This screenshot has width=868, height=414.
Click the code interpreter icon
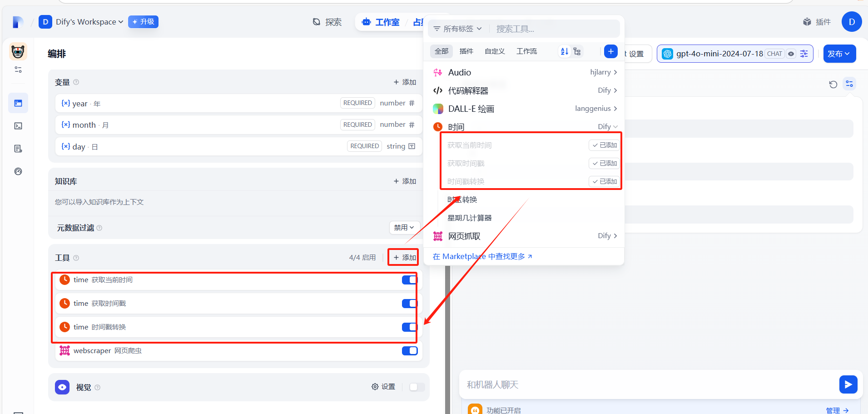click(438, 90)
